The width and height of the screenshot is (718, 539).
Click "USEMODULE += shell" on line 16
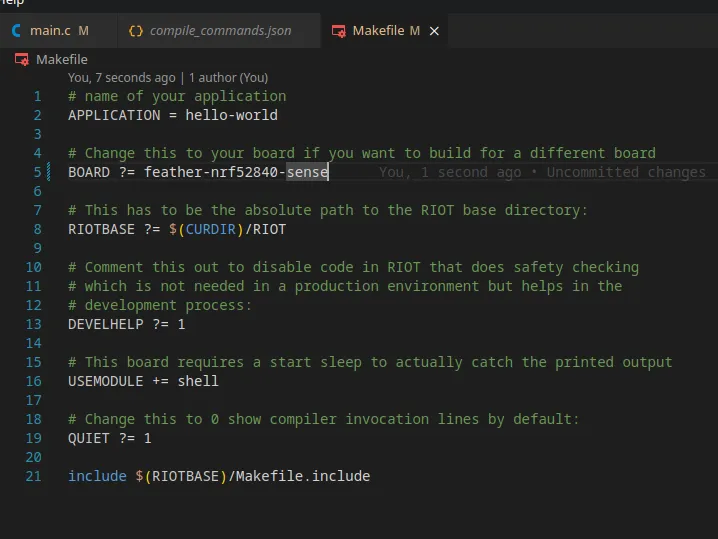point(143,381)
